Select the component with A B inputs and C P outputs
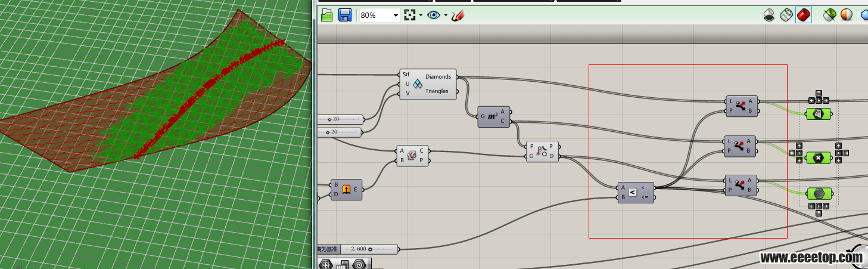Screen dimensions: 868x269 [412, 155]
